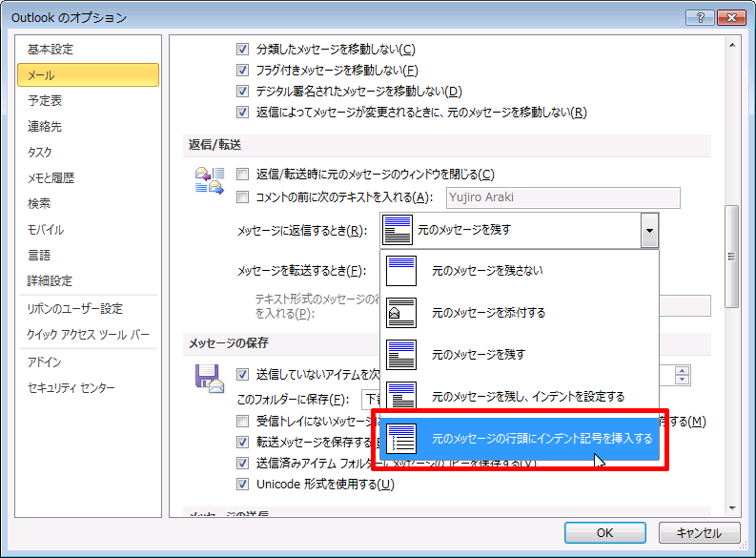Open リボンのユーザー設定 category
Screen dimensions: 756x558
click(89, 309)
